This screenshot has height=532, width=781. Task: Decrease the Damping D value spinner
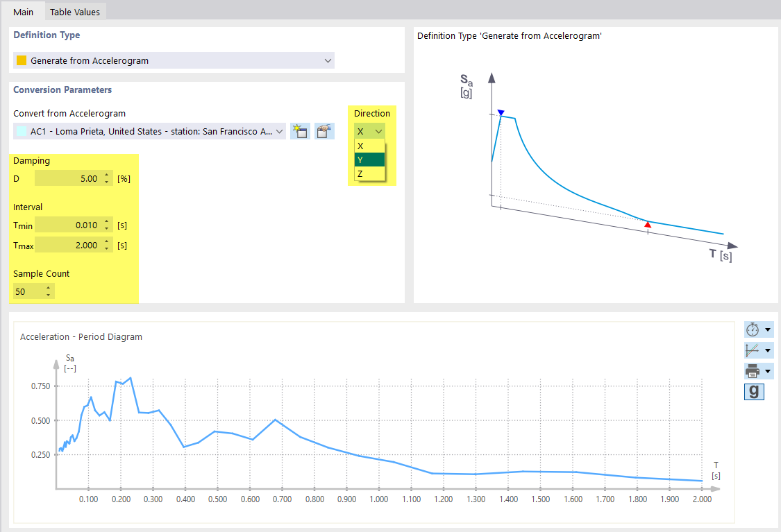(106, 181)
